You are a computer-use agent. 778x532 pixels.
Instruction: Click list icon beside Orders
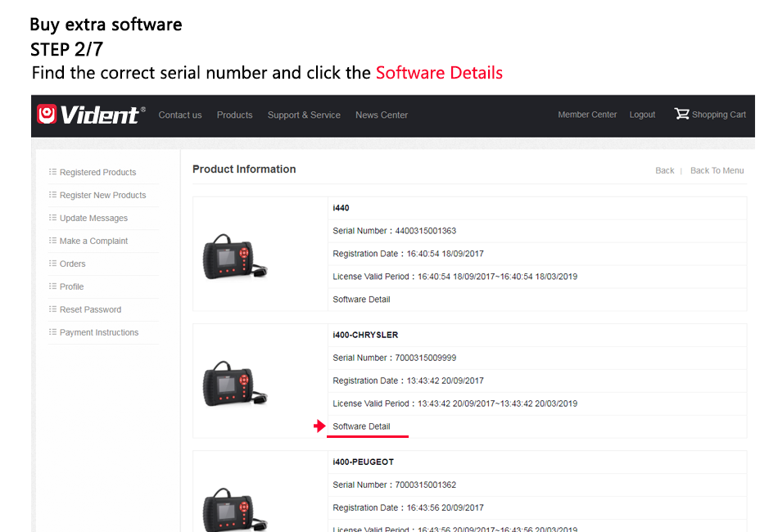tap(52, 263)
